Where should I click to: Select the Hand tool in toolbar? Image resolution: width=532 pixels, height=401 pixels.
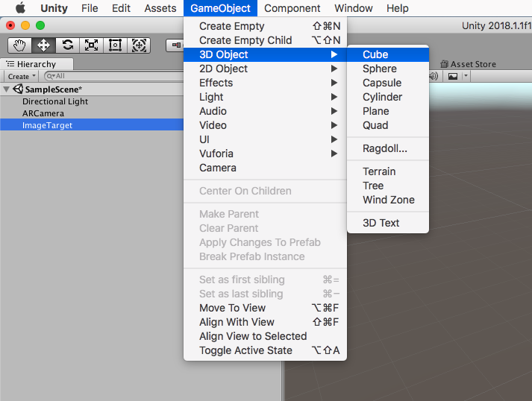[x=19, y=45]
